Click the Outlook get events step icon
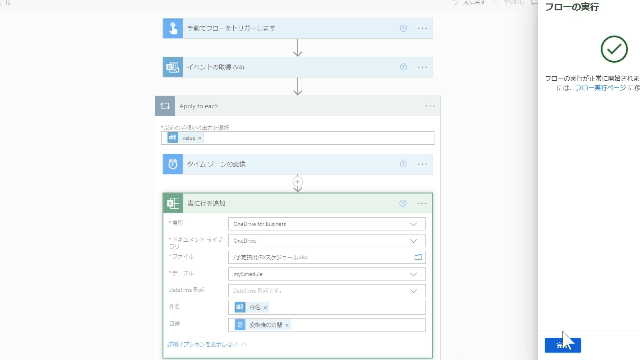 pos(173,67)
